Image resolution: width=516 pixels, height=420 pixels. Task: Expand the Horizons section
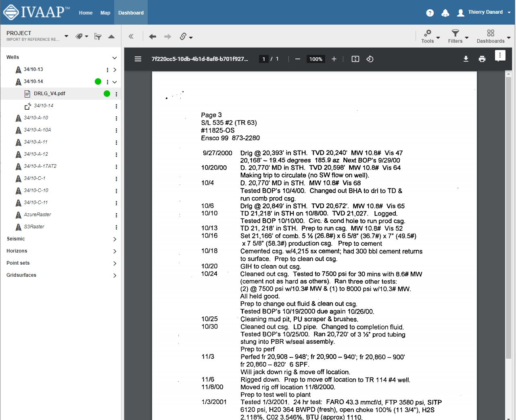click(115, 251)
